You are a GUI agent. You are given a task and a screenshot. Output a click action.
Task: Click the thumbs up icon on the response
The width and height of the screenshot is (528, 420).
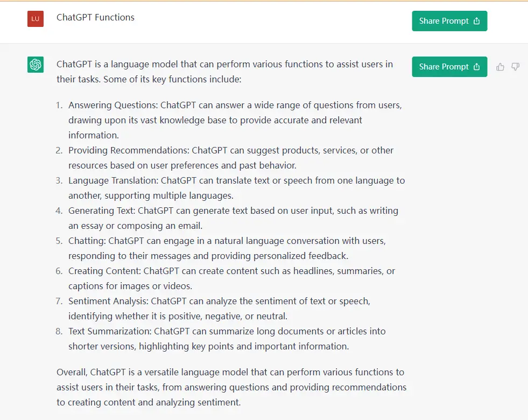(x=500, y=67)
